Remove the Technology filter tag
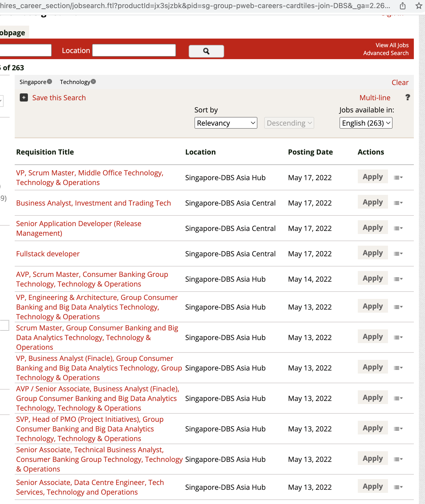 click(x=93, y=81)
